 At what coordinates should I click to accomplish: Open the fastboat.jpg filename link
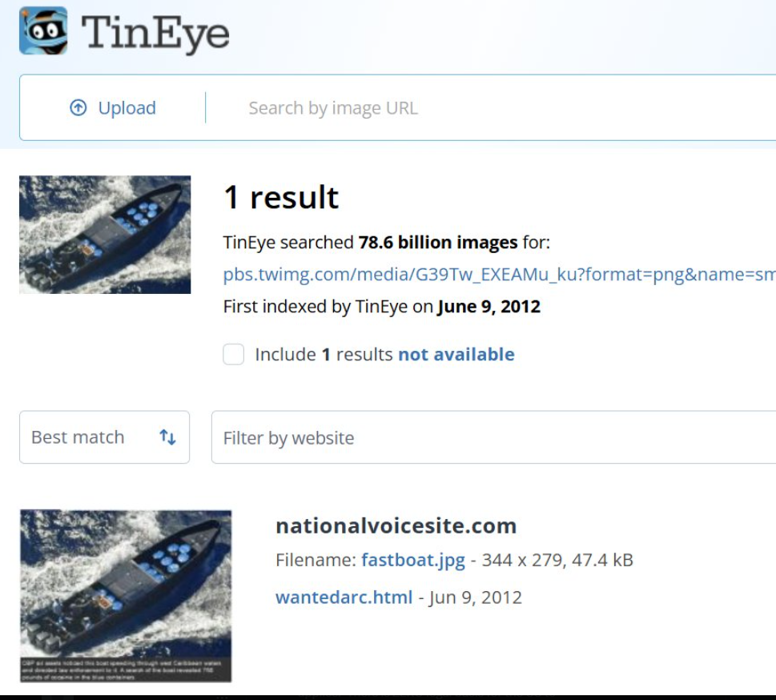(413, 560)
